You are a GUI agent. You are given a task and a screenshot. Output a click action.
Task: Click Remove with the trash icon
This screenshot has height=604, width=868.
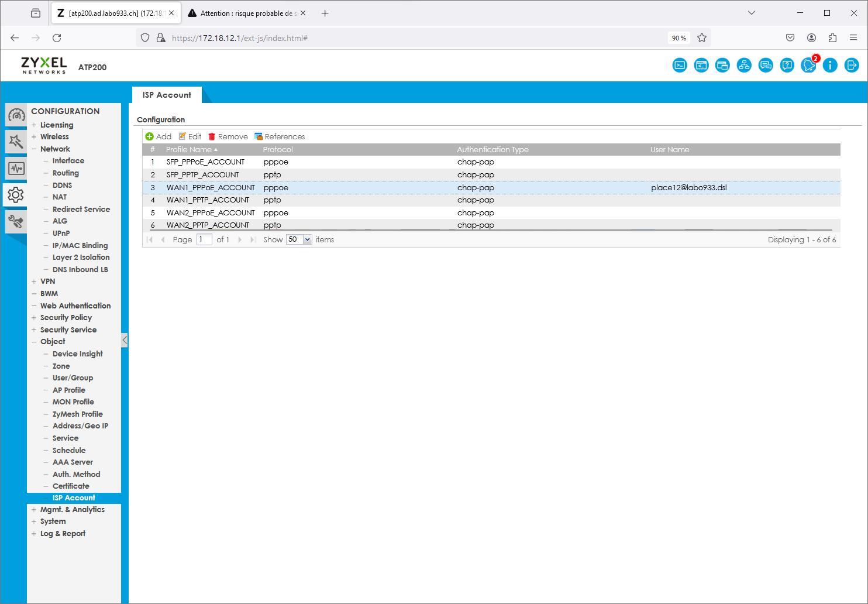click(x=228, y=136)
